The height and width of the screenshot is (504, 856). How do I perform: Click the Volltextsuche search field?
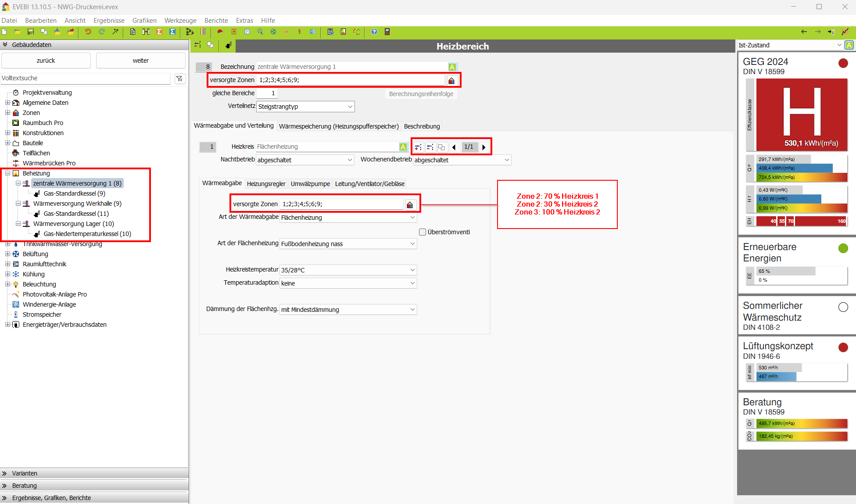[86, 79]
